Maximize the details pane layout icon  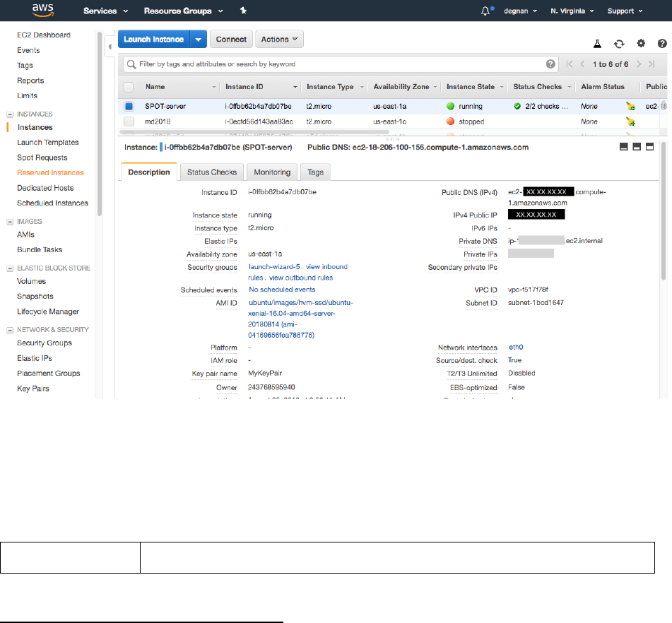[x=649, y=146]
